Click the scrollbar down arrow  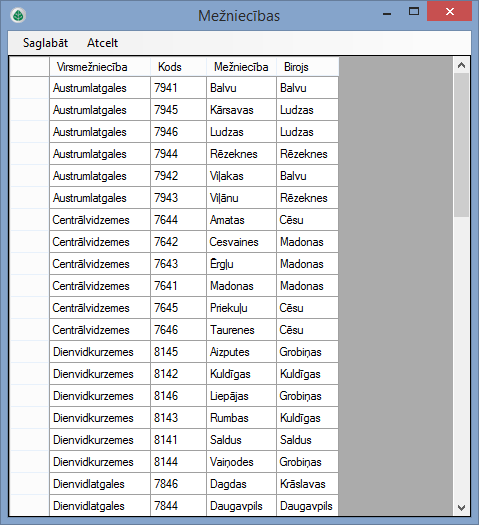(x=461, y=508)
